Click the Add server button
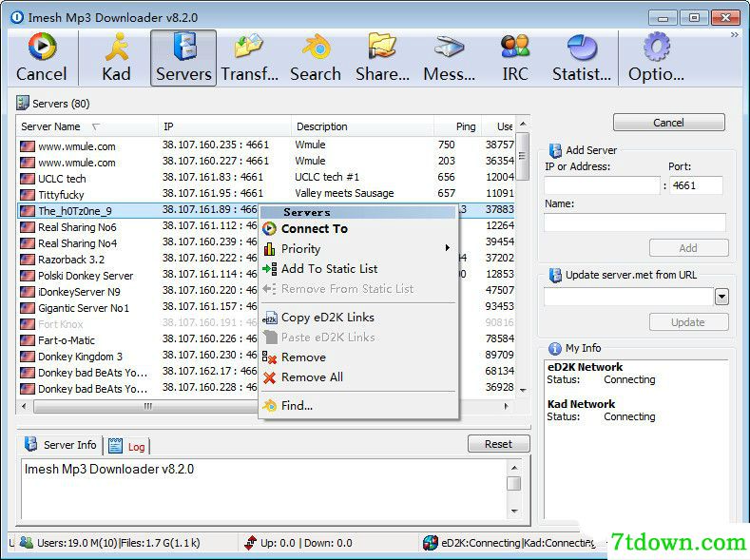750x560 pixels. click(x=688, y=248)
